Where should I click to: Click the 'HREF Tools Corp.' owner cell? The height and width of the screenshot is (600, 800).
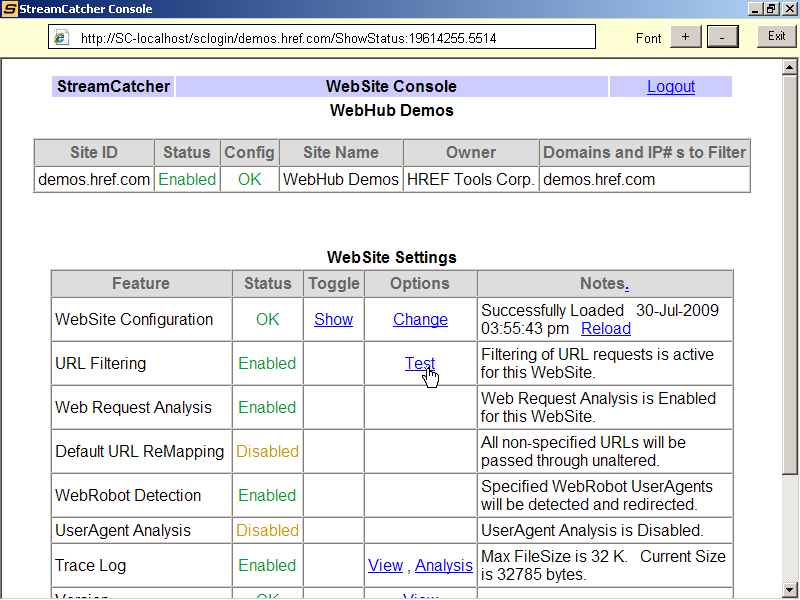click(471, 180)
